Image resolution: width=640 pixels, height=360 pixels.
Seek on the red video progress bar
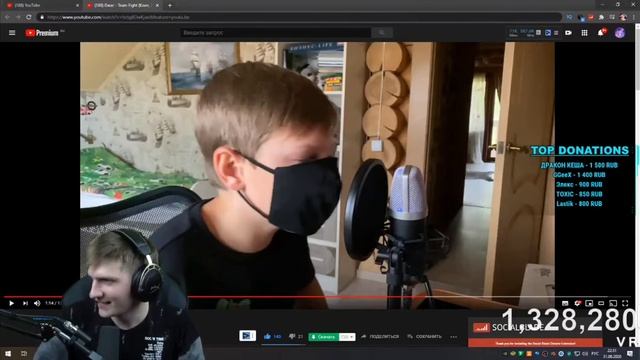[x=318, y=297]
